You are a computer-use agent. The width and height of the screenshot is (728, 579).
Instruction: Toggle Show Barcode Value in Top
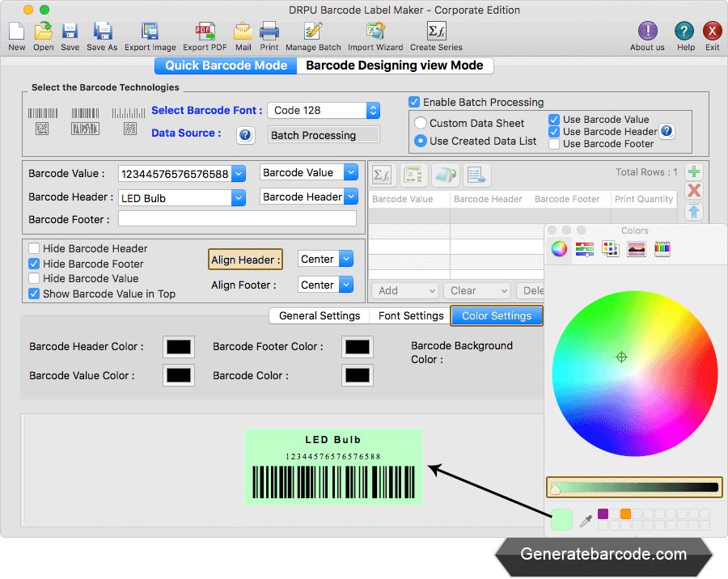[x=34, y=294]
